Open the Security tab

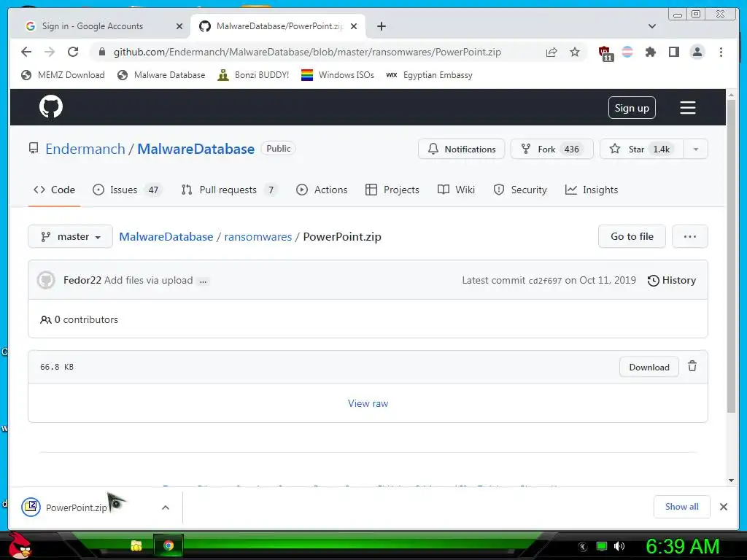520,190
